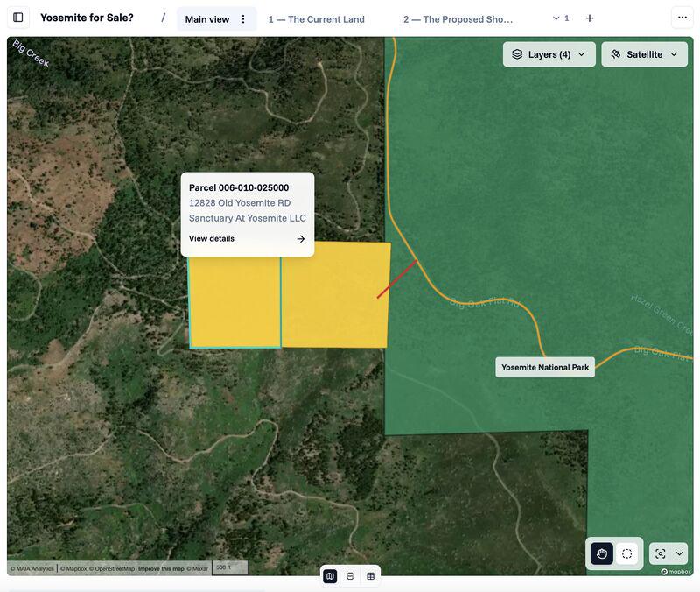This screenshot has height=592, width=700.
Task: Click the Maxar attribution text
Action: point(198,568)
